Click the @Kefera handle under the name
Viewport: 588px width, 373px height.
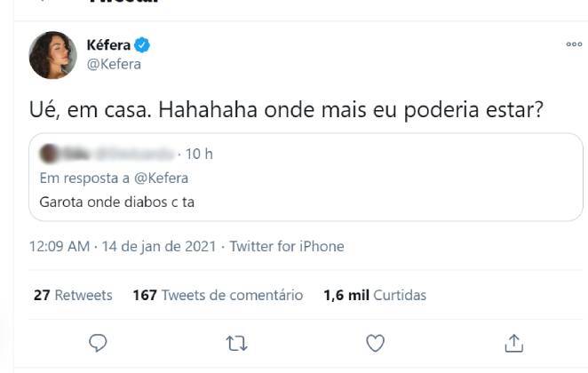click(114, 64)
